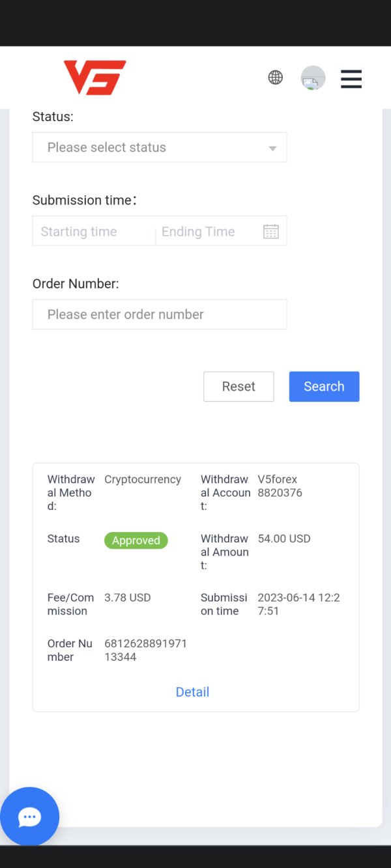The height and width of the screenshot is (868, 391).
Task: Click the blue Search button
Action: tap(325, 387)
